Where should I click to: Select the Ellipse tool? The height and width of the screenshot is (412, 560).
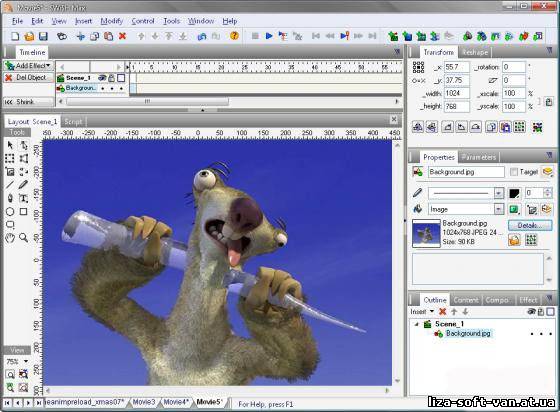point(10,211)
